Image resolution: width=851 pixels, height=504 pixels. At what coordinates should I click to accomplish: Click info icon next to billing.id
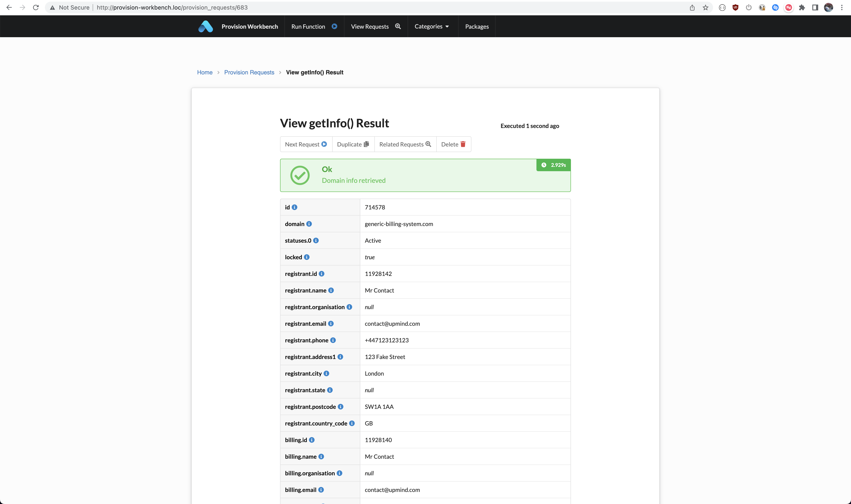[312, 440]
